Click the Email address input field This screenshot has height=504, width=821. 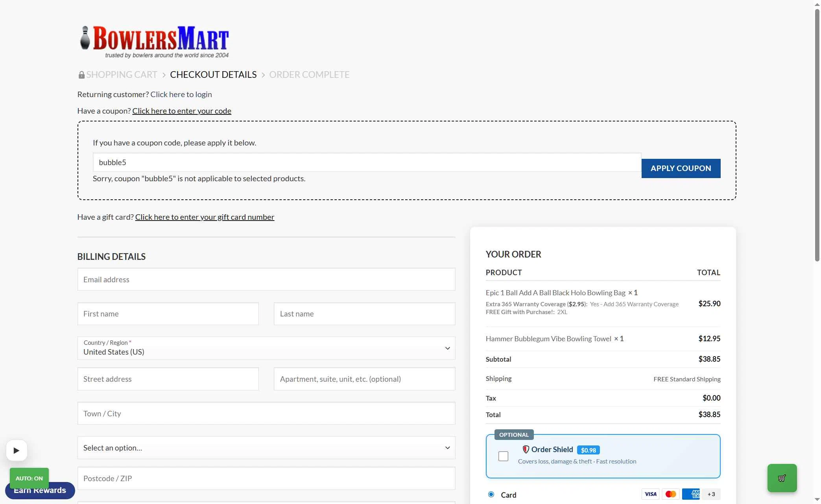tap(266, 280)
